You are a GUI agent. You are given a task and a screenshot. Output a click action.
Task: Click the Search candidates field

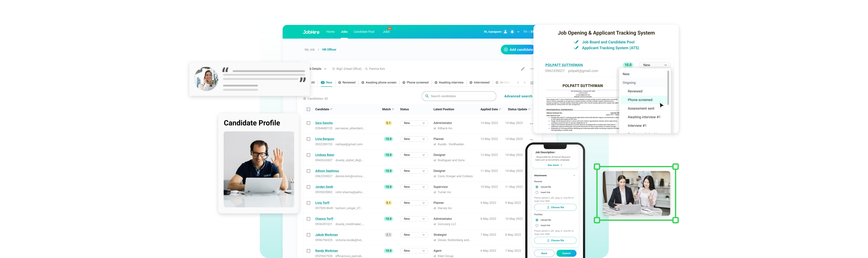click(x=459, y=96)
